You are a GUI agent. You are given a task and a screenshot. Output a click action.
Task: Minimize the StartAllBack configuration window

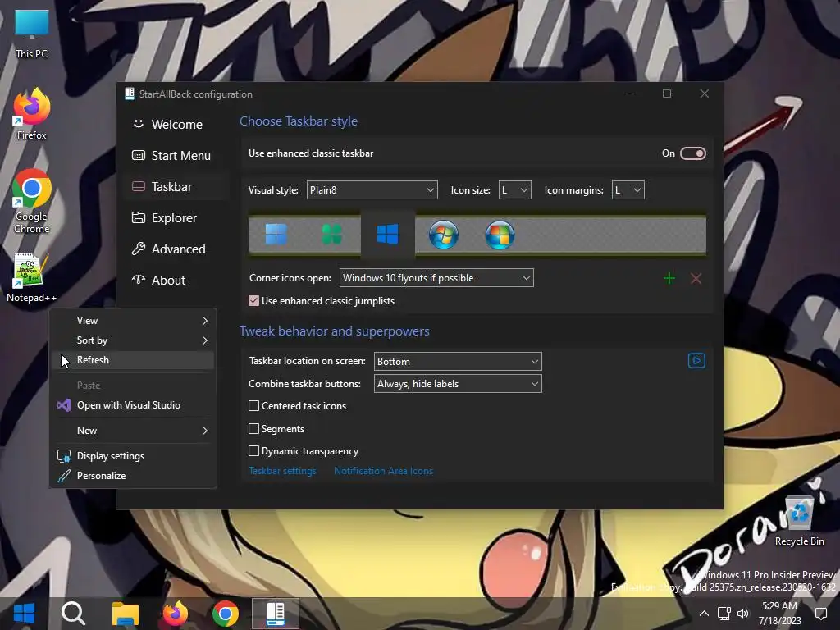click(630, 94)
